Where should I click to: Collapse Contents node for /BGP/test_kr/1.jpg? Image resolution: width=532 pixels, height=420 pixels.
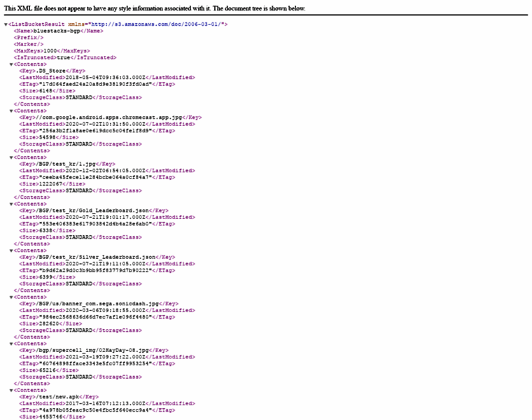pyautogui.click(x=11, y=157)
